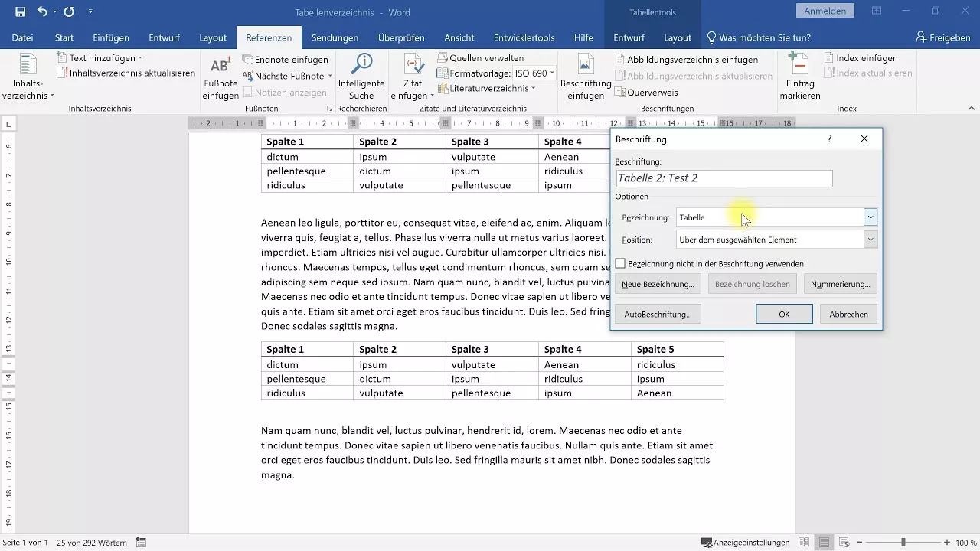The width and height of the screenshot is (980, 551).
Task: Open the Position dropdown in the dialog
Action: point(870,239)
